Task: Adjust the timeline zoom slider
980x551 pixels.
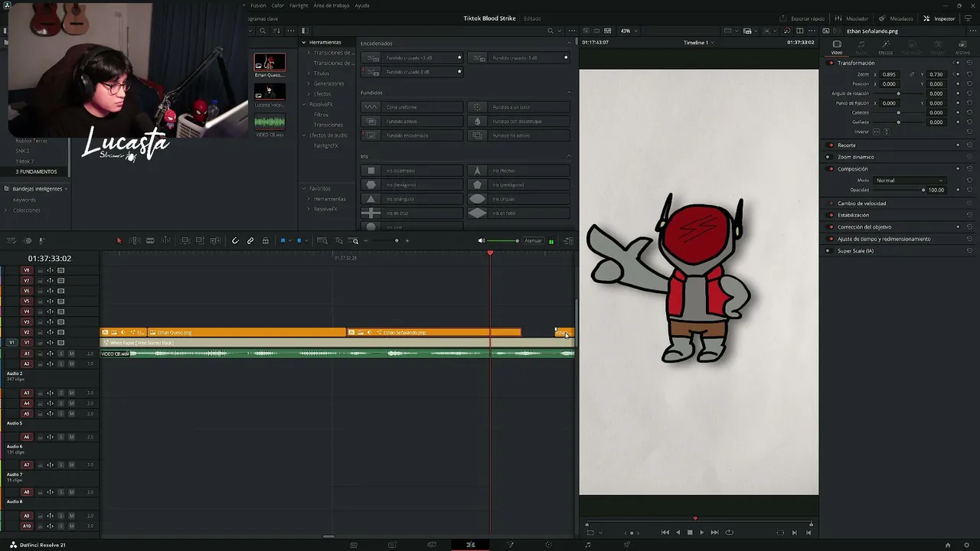Action: point(386,241)
